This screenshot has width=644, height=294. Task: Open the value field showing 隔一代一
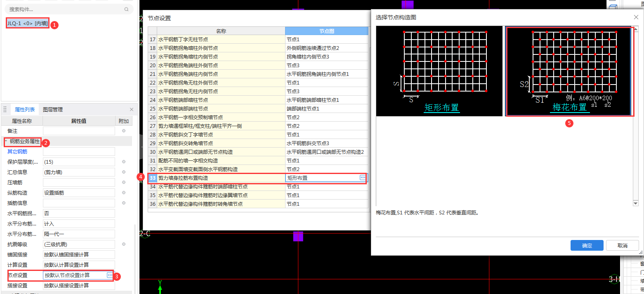point(79,234)
